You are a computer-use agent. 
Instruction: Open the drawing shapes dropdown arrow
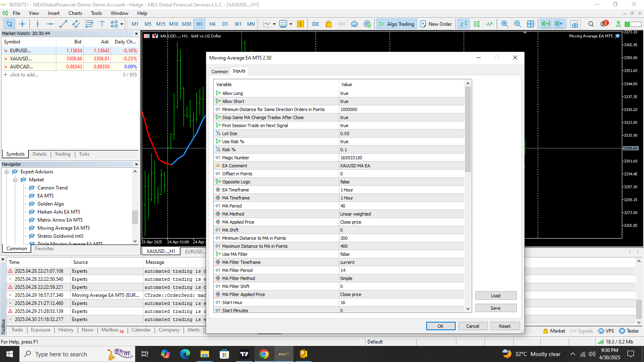click(122, 24)
